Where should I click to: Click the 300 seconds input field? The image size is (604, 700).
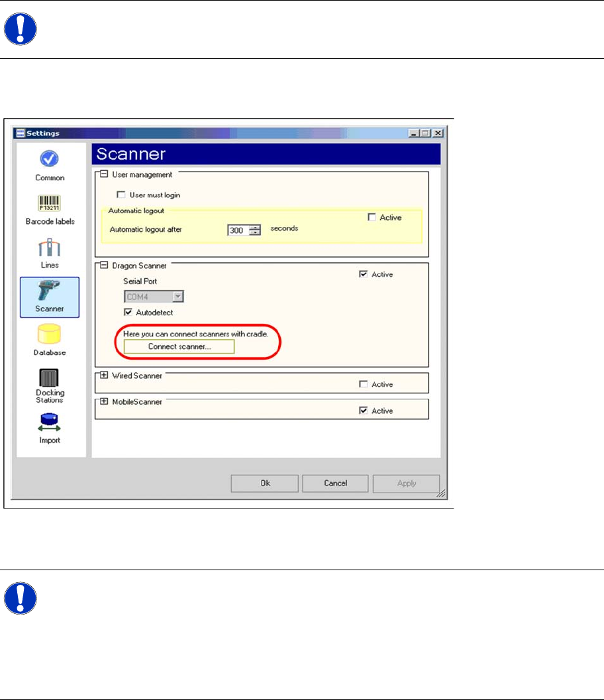[238, 230]
